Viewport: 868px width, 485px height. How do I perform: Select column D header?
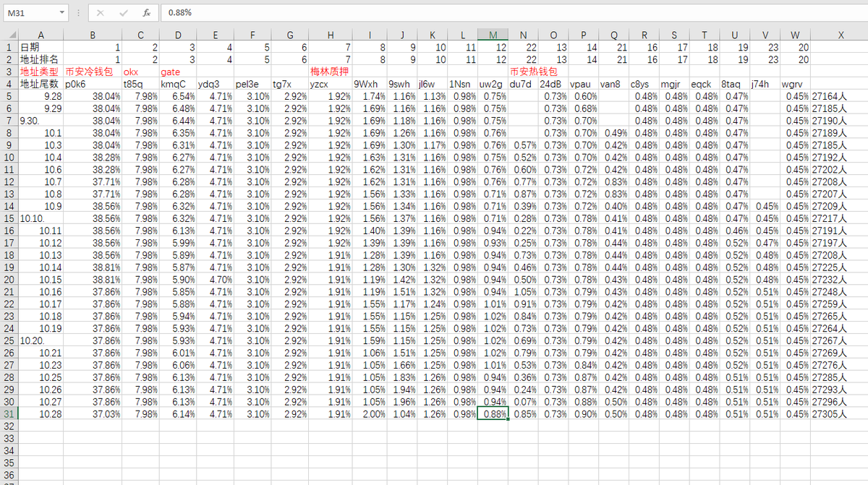pos(178,35)
